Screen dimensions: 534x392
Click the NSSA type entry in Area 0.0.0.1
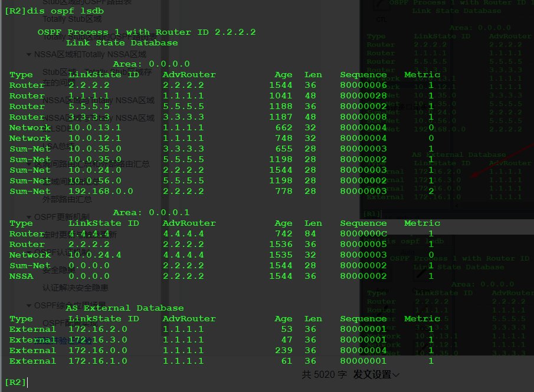(x=21, y=276)
